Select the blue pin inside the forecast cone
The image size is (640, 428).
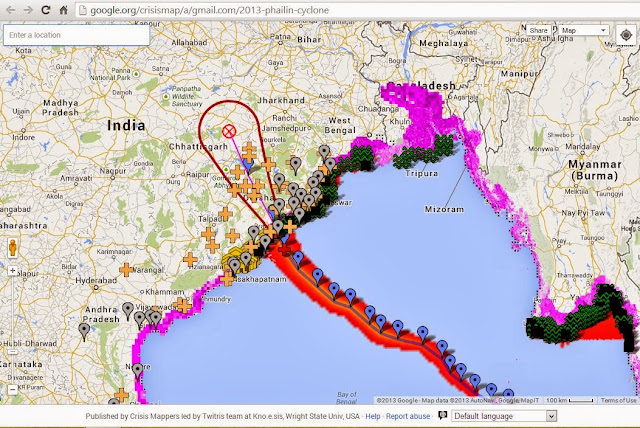pos(248,165)
